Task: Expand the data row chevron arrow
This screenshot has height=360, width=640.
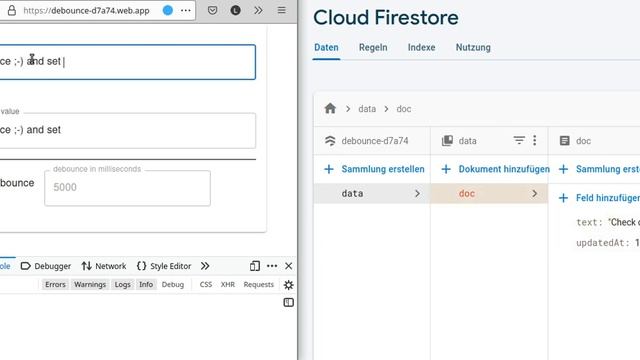Action: [x=417, y=193]
